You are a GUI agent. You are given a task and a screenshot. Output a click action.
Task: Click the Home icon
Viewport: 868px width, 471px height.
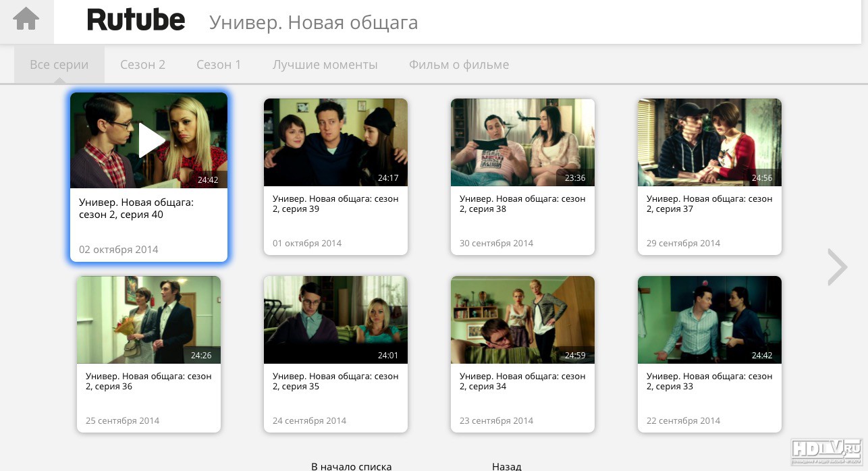(26, 19)
